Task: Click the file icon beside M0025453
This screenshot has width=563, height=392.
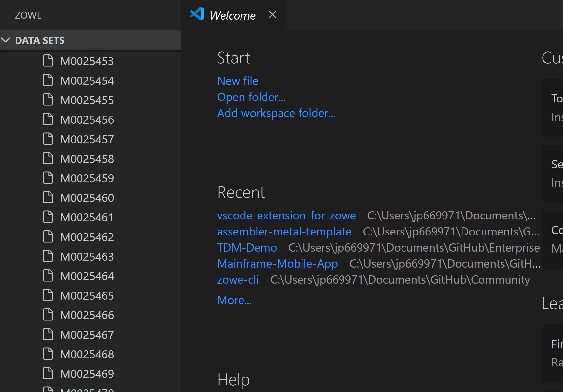Action: tap(48, 60)
